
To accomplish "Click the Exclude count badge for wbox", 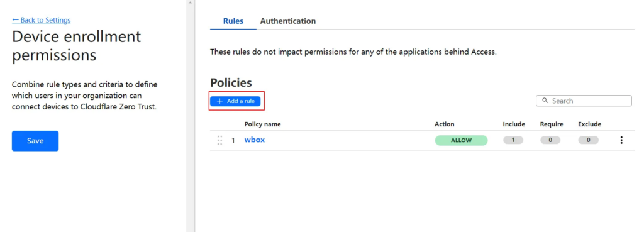I will (589, 140).
